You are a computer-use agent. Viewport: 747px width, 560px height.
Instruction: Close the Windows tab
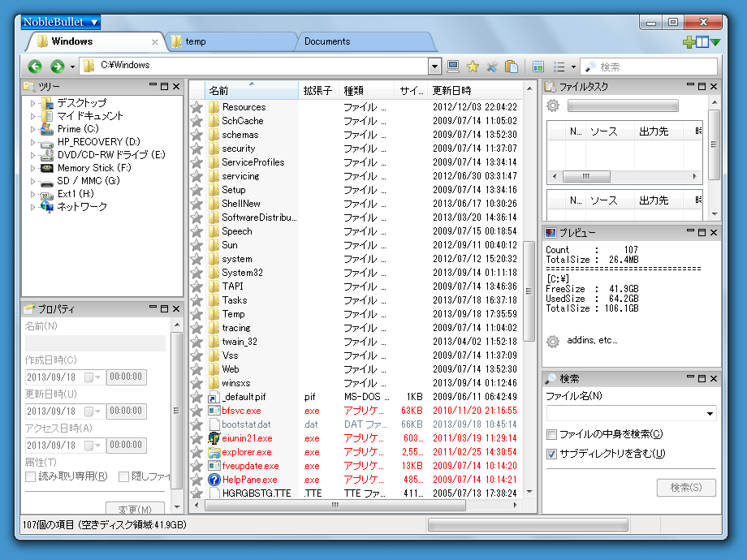tap(155, 42)
